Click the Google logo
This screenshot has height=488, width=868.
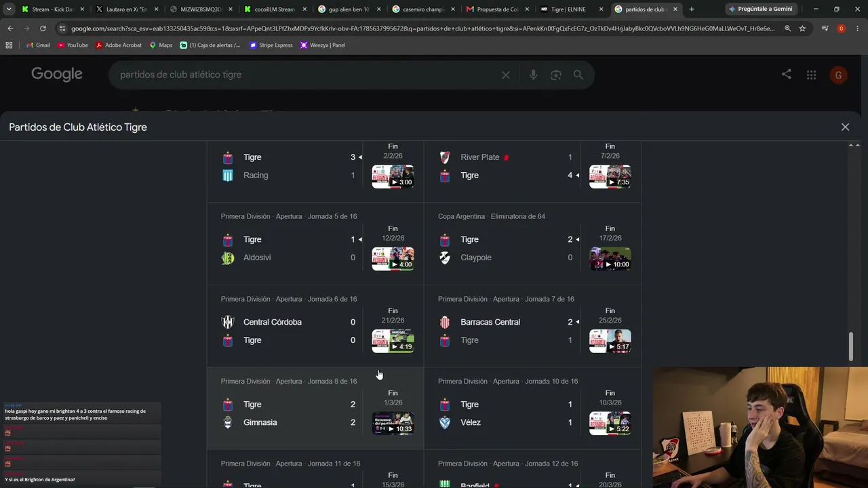57,75
